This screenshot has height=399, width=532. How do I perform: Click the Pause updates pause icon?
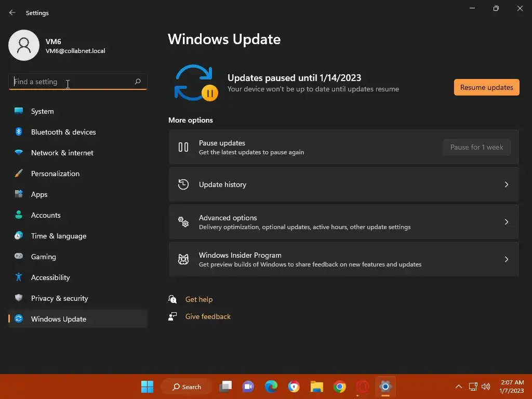tap(183, 147)
